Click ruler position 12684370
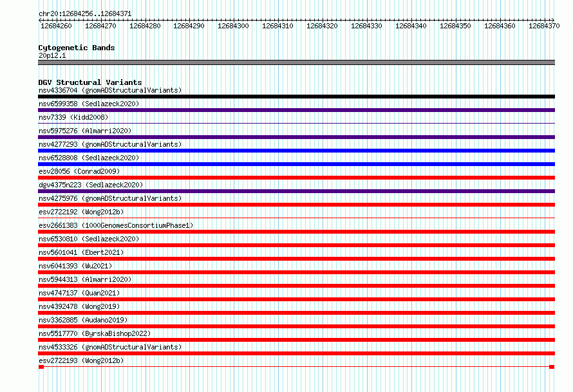 pos(544,26)
